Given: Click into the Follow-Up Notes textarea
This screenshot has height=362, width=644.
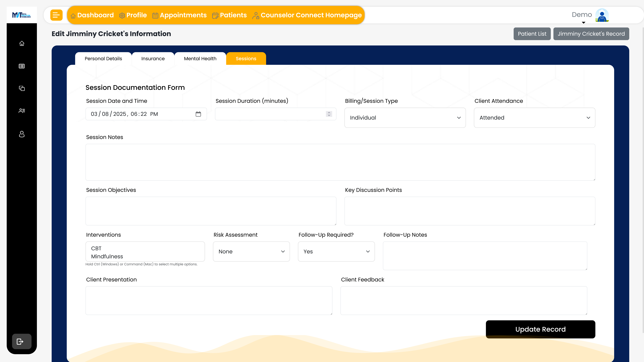Looking at the screenshot, I should 485,256.
